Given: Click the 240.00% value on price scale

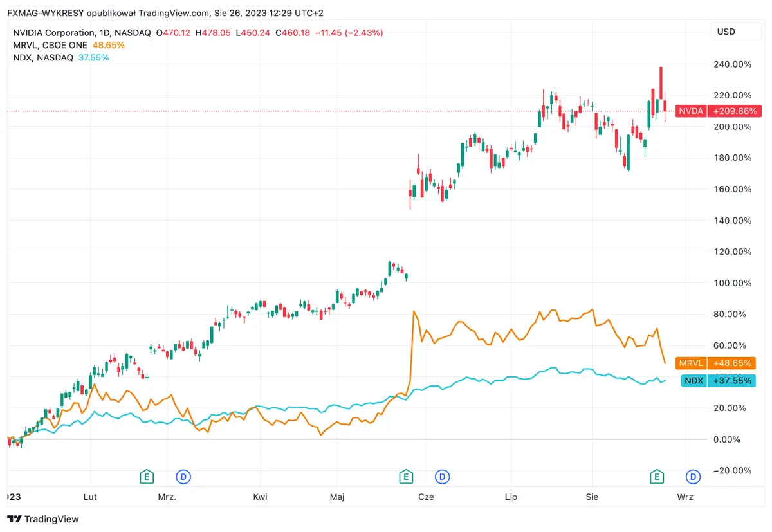Looking at the screenshot, I should coord(733,64).
